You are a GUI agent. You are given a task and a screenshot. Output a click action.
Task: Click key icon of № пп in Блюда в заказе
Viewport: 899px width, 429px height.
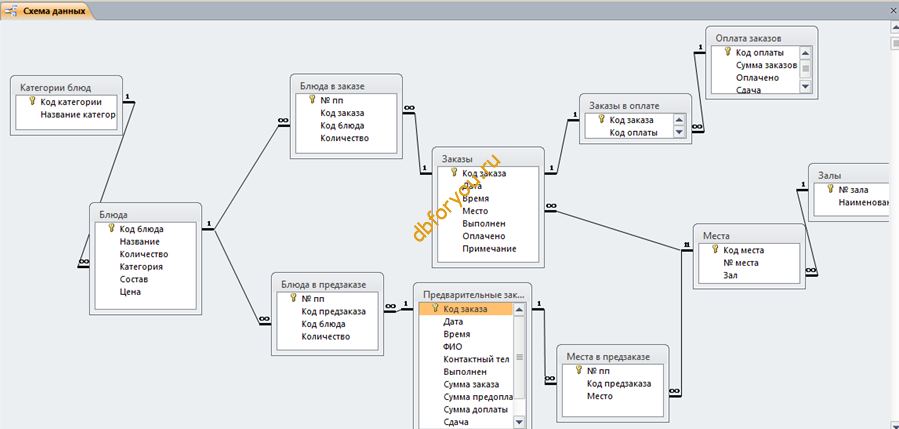(312, 100)
